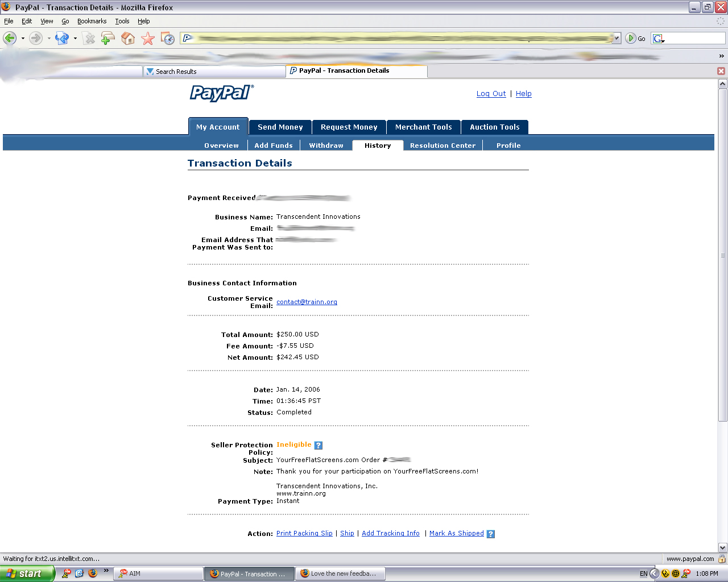Viewport: 728px width, 582px height.
Task: Go to the Add Funds subtab
Action: click(274, 145)
